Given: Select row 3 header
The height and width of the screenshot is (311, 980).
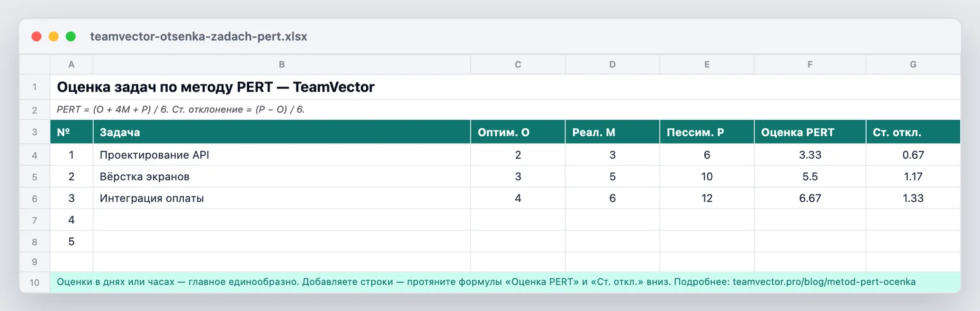Looking at the screenshot, I should point(35,132).
